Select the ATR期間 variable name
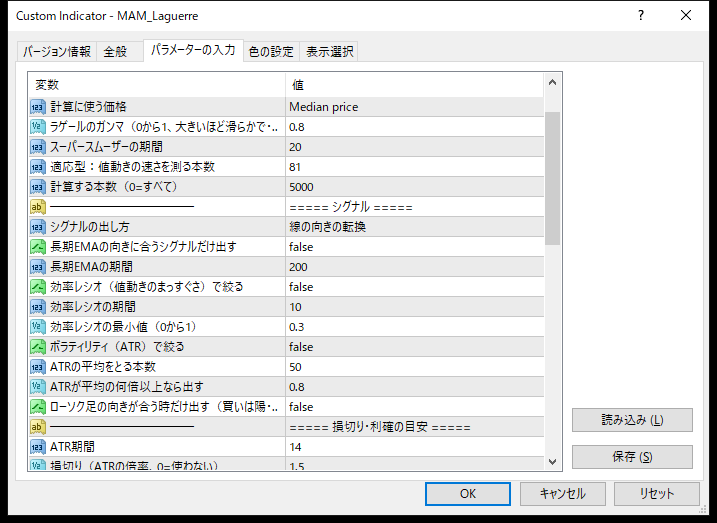The width and height of the screenshot is (717, 523). [x=72, y=447]
